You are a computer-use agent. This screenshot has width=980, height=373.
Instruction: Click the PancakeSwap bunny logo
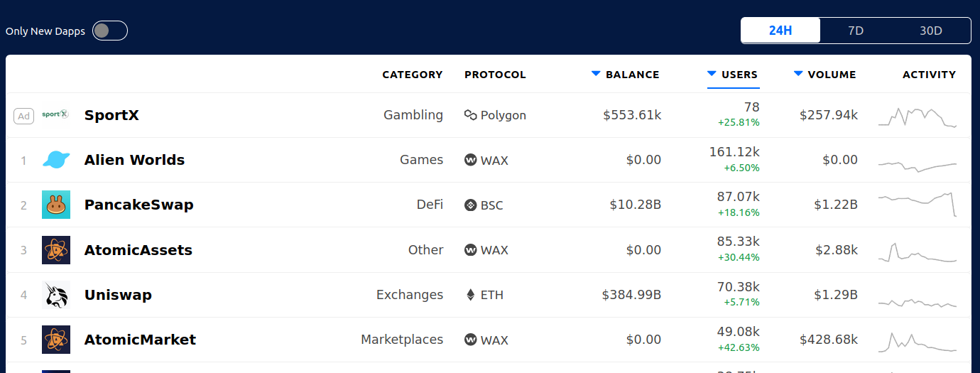[x=56, y=205]
